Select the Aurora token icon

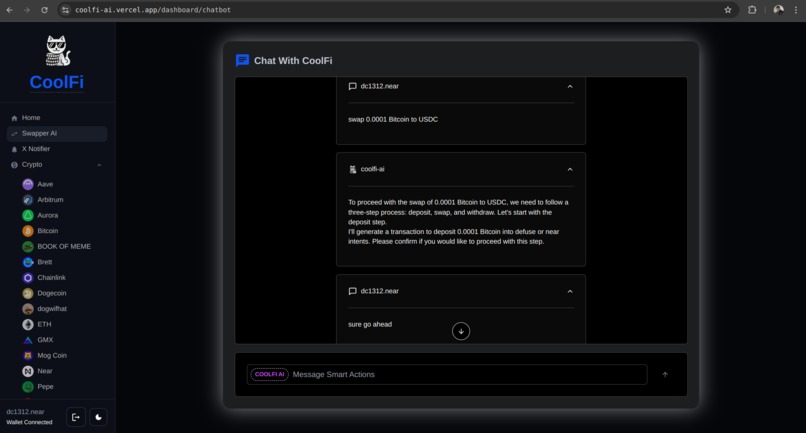[x=28, y=215]
